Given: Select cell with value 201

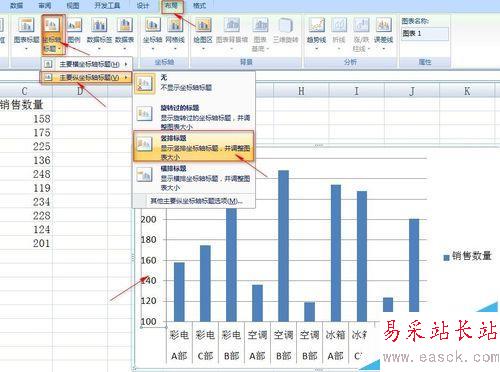Looking at the screenshot, I should 26,243.
